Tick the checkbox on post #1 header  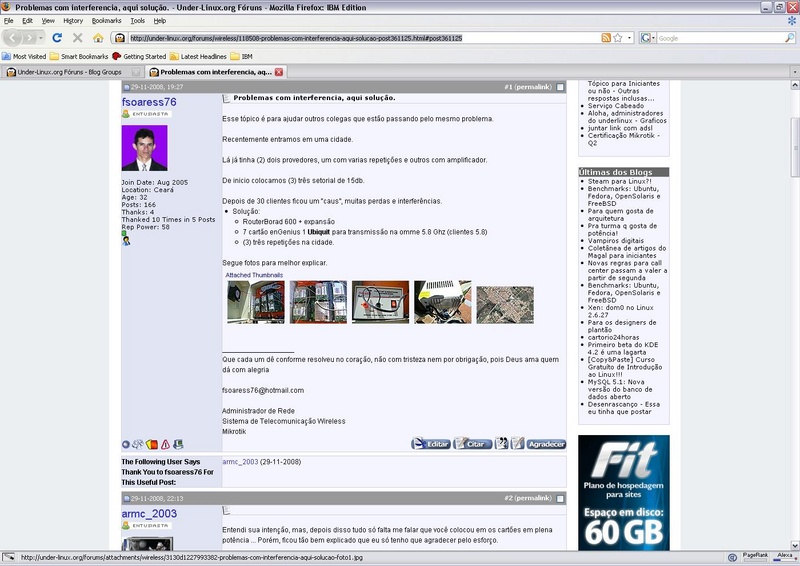(x=560, y=87)
